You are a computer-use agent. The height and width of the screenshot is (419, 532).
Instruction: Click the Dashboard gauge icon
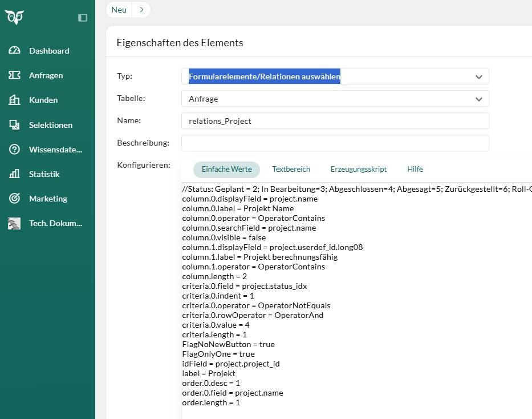coord(14,51)
